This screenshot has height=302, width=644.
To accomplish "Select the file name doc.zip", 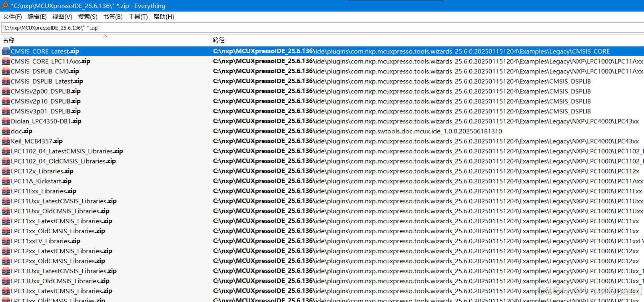I will pos(22,131).
